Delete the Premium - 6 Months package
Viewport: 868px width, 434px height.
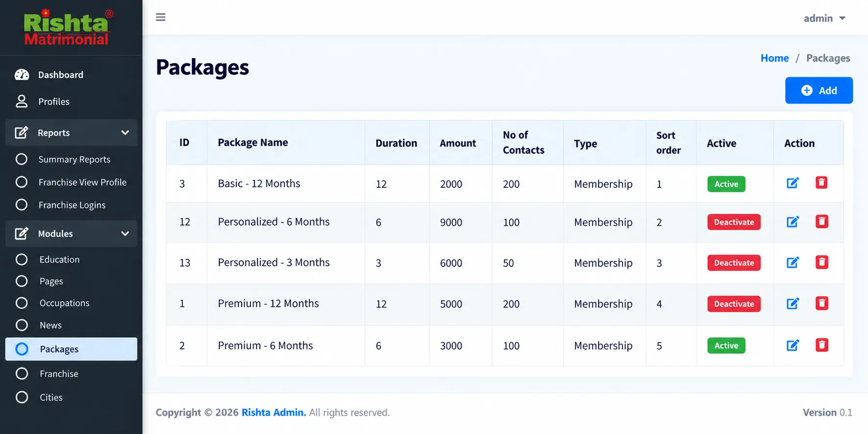pos(822,345)
